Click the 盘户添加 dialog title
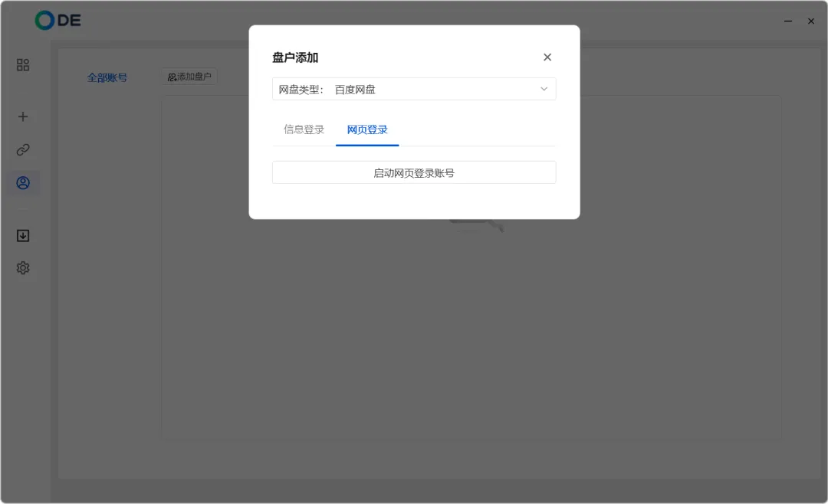828x504 pixels. [x=295, y=57]
